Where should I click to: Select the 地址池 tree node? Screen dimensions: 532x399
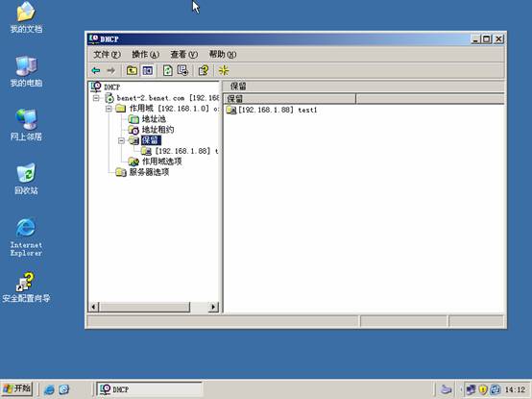pyautogui.click(x=154, y=119)
